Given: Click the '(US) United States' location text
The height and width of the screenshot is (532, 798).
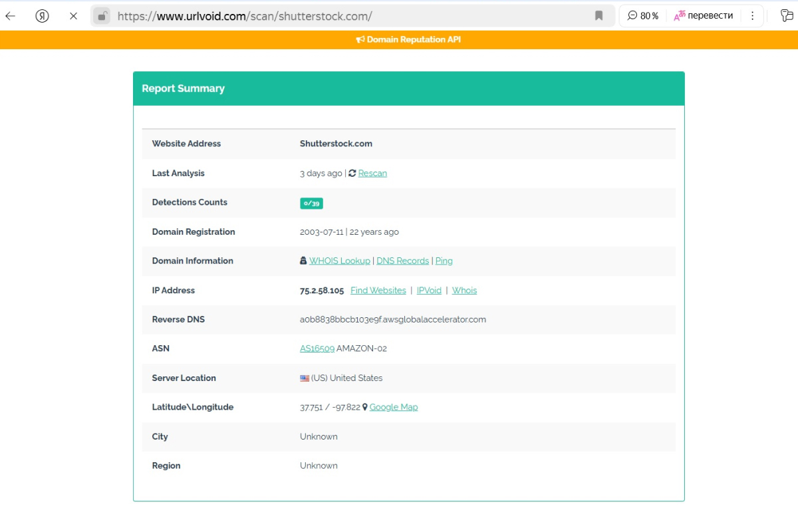Looking at the screenshot, I should tap(347, 378).
